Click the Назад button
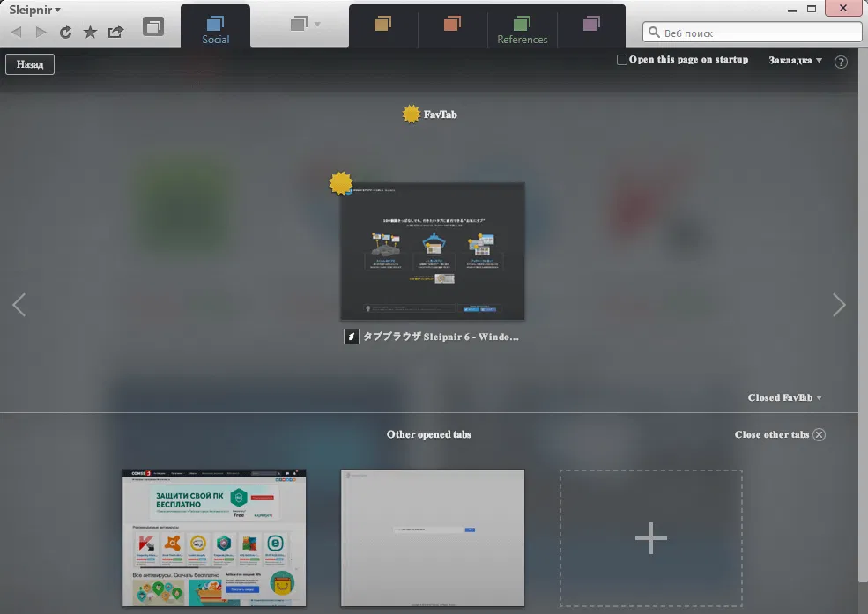 click(x=30, y=64)
